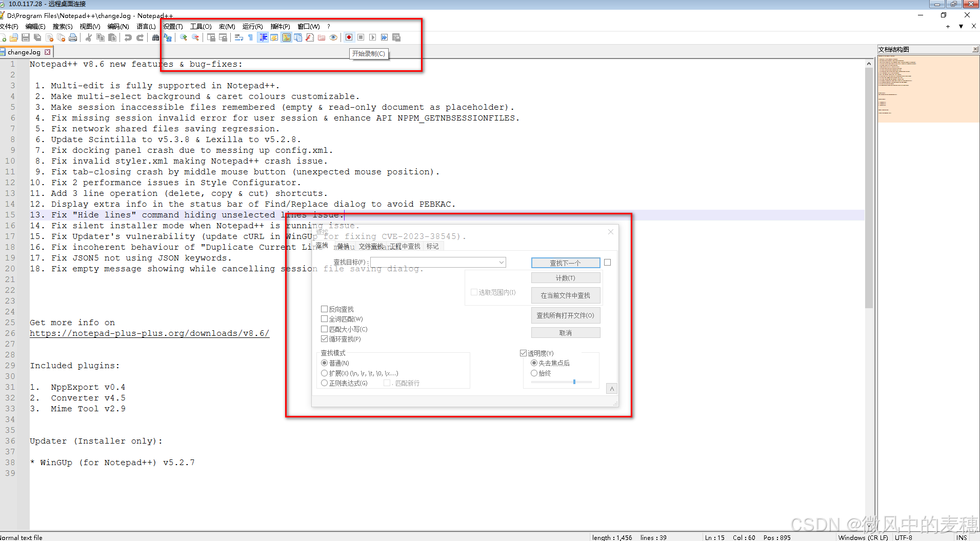This screenshot has width=980, height=541.
Task: Toggle word wrap toolbar icon
Action: [x=239, y=37]
